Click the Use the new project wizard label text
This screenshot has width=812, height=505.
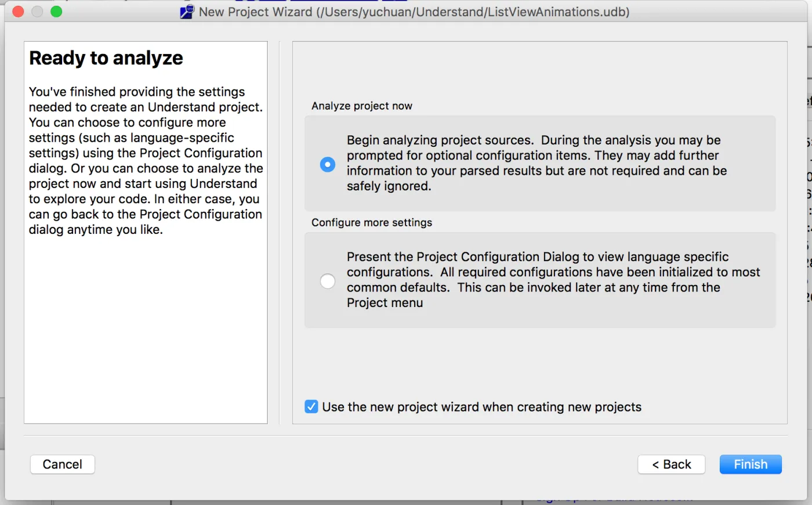482,407
